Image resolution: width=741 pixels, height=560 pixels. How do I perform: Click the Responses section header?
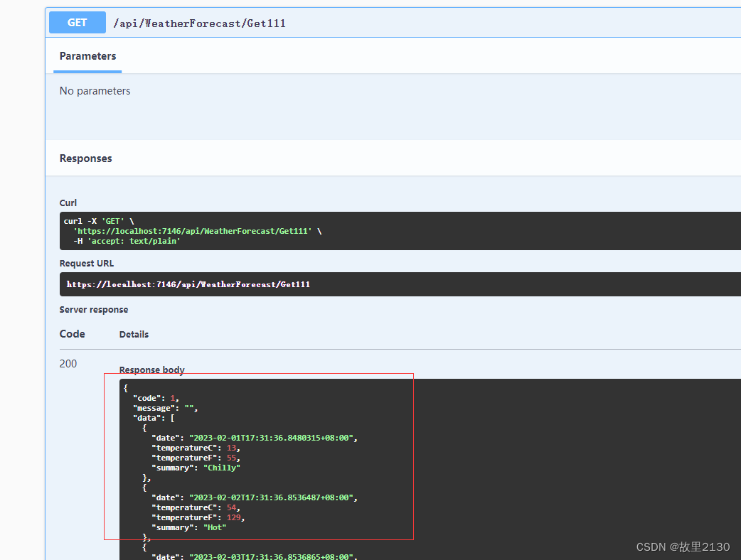pyautogui.click(x=85, y=158)
